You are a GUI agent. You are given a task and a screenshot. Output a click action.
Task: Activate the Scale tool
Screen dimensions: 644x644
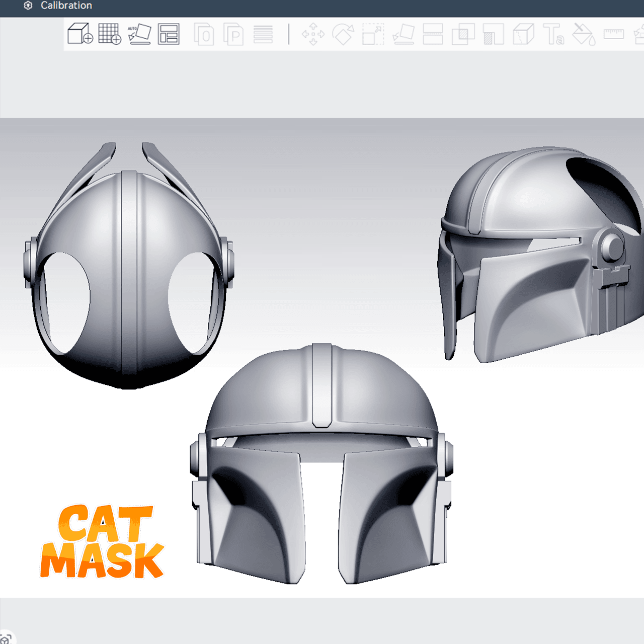pos(373,34)
